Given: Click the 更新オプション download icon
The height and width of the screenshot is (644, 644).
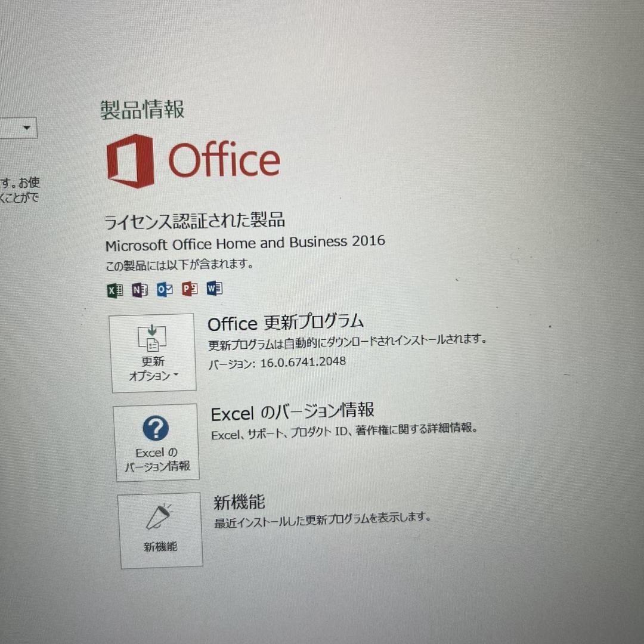Looking at the screenshot, I should (153, 339).
